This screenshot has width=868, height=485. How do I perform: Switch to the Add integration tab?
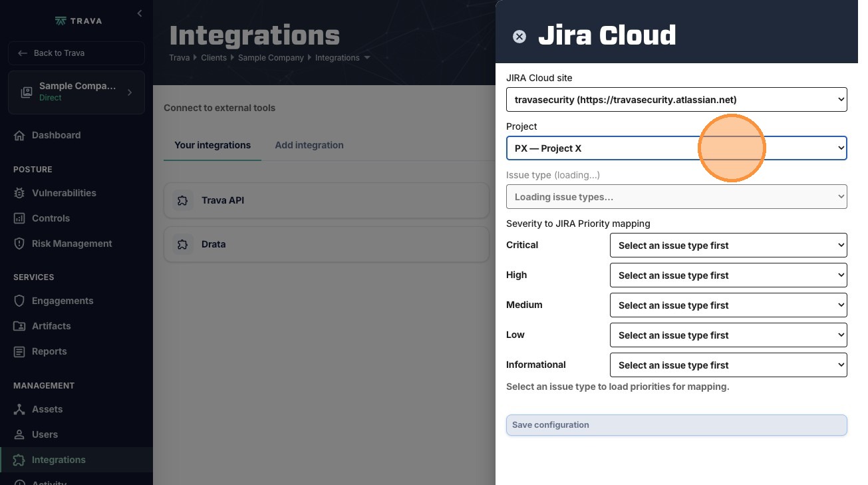coord(309,145)
